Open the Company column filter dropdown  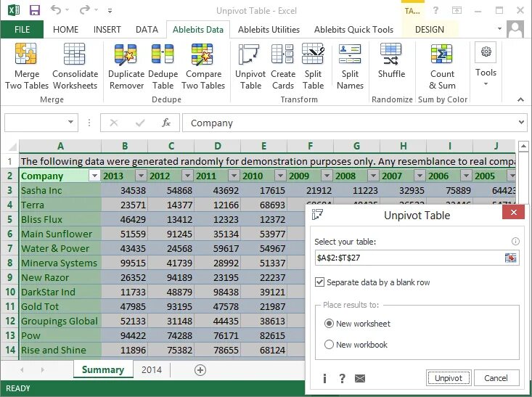coord(94,176)
